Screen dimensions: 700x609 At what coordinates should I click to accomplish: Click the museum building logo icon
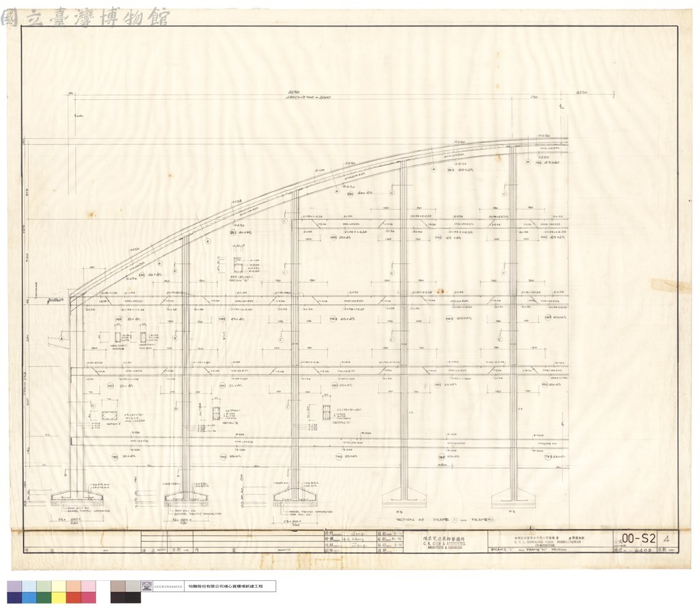pyautogui.click(x=147, y=586)
